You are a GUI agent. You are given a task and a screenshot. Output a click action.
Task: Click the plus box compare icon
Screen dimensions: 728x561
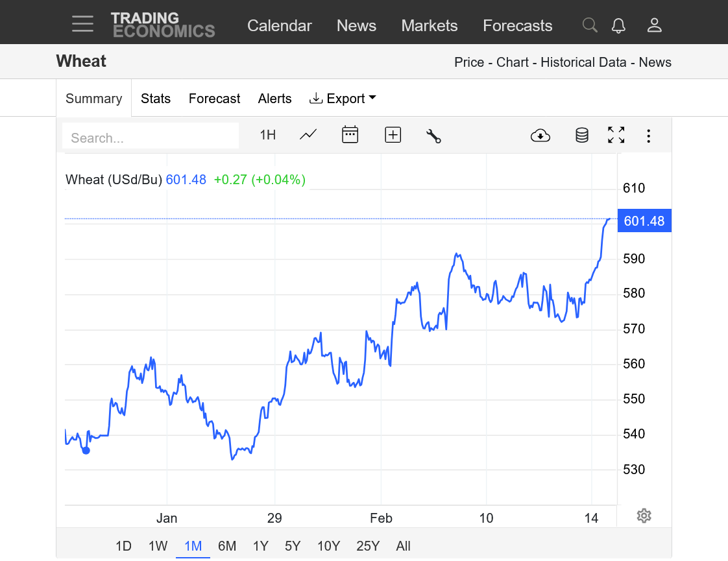[393, 135]
